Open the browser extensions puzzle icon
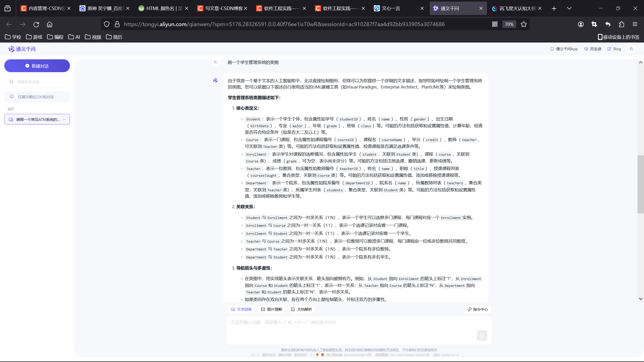 (621, 24)
